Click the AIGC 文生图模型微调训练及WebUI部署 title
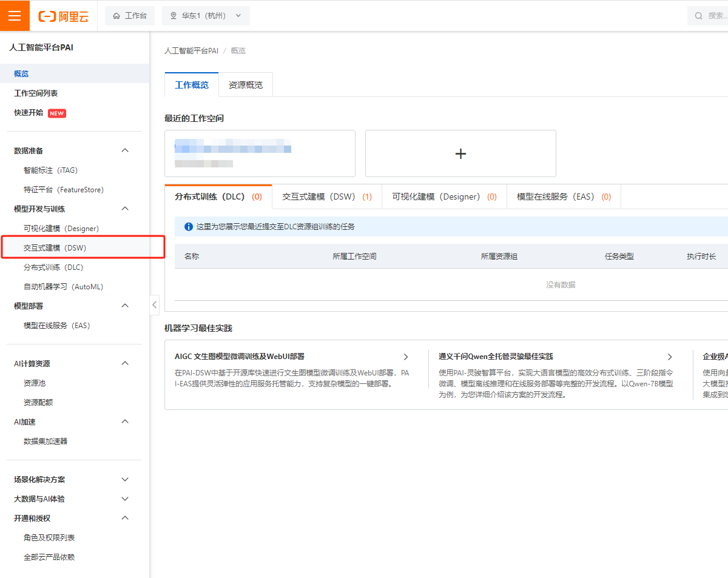This screenshot has height=578, width=728. click(x=240, y=357)
